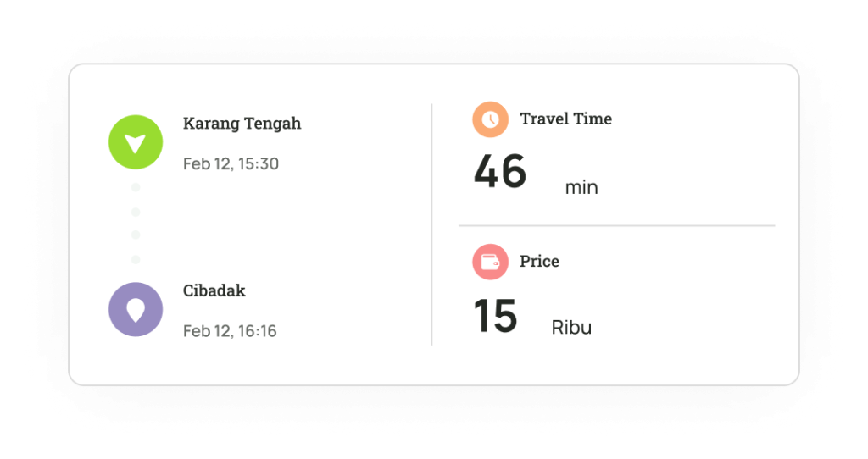868x459 pixels.
Task: Click the 15 price value
Action: pos(495,316)
